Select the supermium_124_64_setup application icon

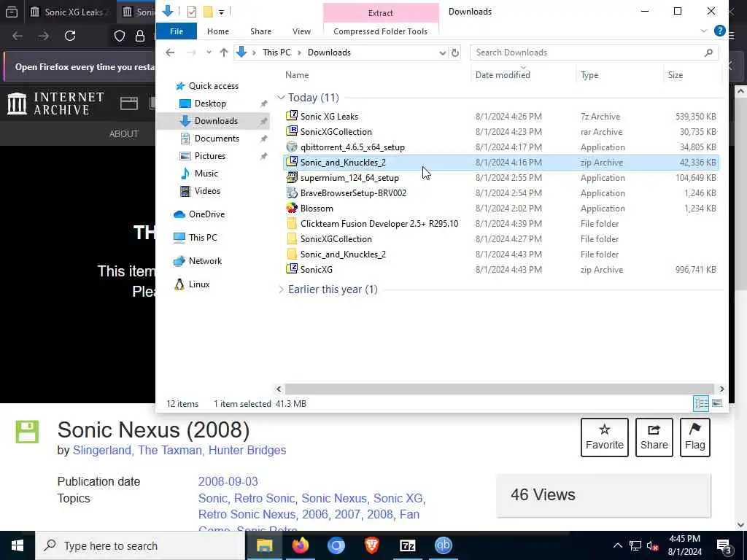pyautogui.click(x=292, y=178)
